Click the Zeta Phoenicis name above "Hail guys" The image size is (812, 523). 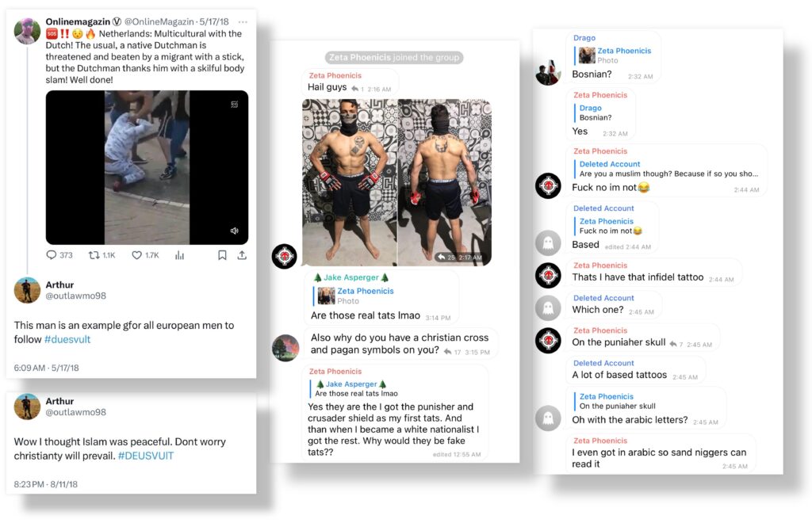coord(335,75)
